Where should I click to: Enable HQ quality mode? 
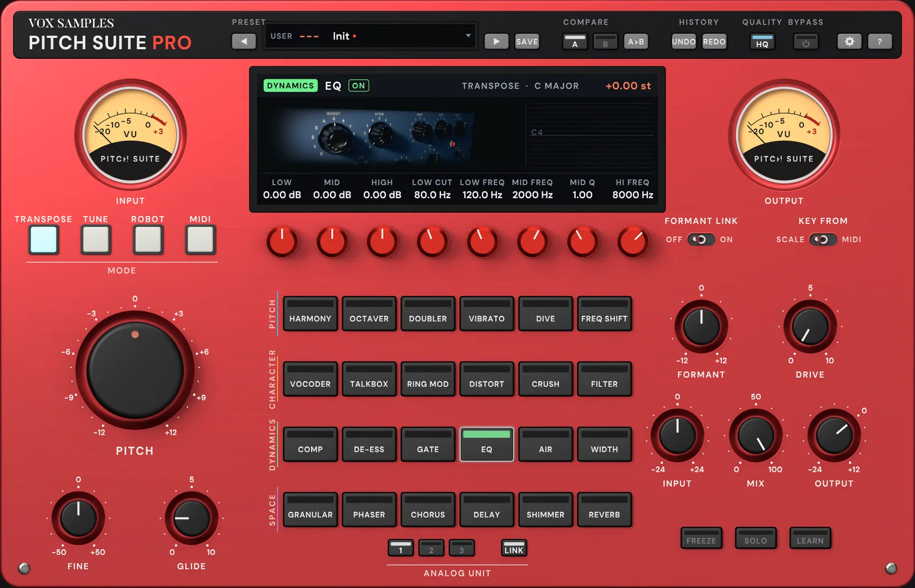click(762, 42)
